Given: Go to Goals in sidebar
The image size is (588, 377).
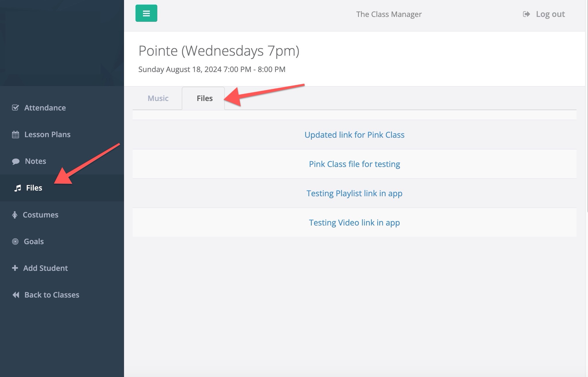Looking at the screenshot, I should (34, 241).
